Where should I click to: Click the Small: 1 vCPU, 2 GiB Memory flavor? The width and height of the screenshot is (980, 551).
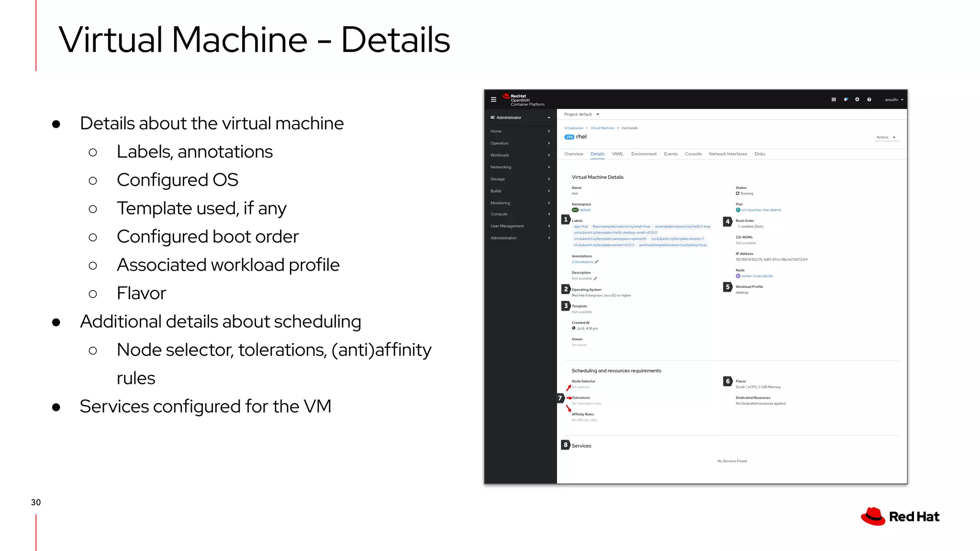[x=758, y=387]
